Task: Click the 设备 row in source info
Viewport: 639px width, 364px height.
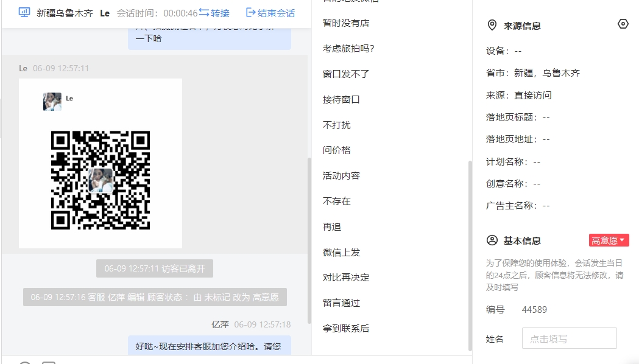Action: tap(503, 51)
